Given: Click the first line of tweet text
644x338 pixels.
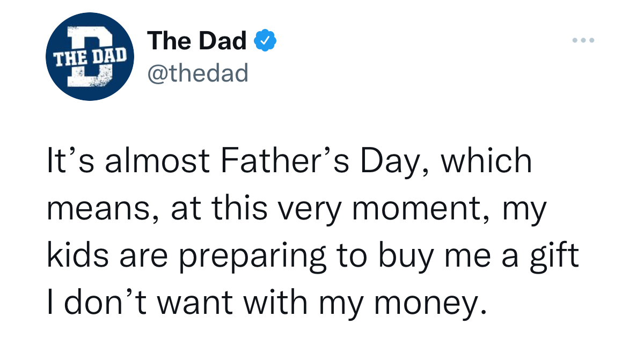Looking at the screenshot, I should [x=289, y=161].
